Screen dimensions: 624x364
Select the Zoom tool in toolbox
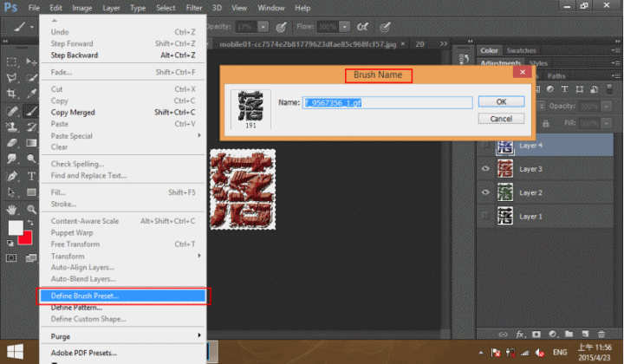tap(31, 209)
